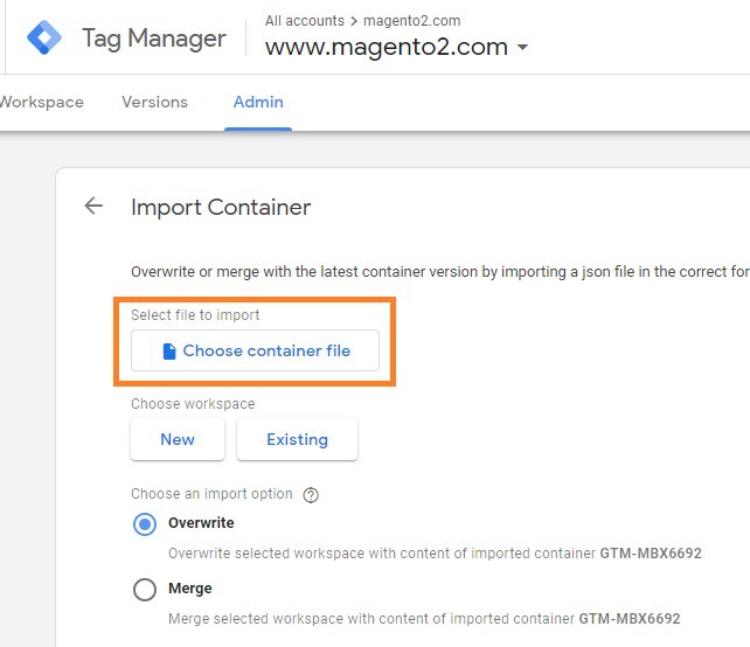
Task: Click the dropdown arrow beside www.magento2.com
Action: pos(522,48)
